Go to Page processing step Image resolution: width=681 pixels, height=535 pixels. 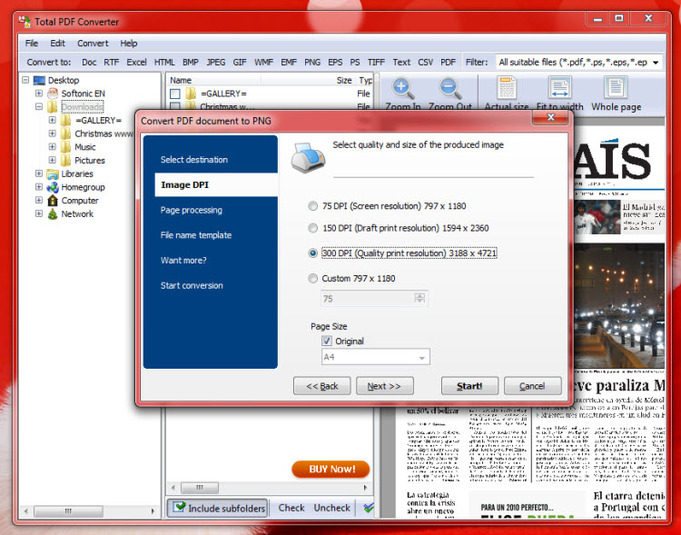click(x=191, y=210)
